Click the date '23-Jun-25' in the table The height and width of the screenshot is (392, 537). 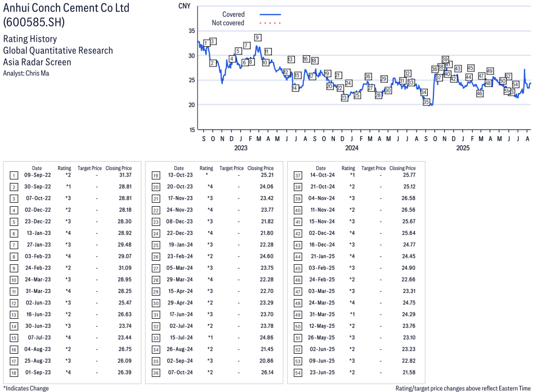click(322, 372)
